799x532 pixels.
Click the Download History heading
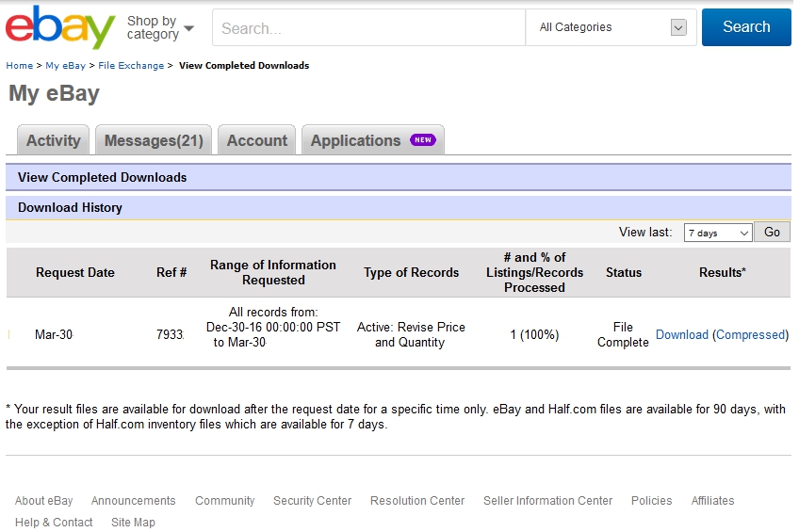click(x=70, y=208)
